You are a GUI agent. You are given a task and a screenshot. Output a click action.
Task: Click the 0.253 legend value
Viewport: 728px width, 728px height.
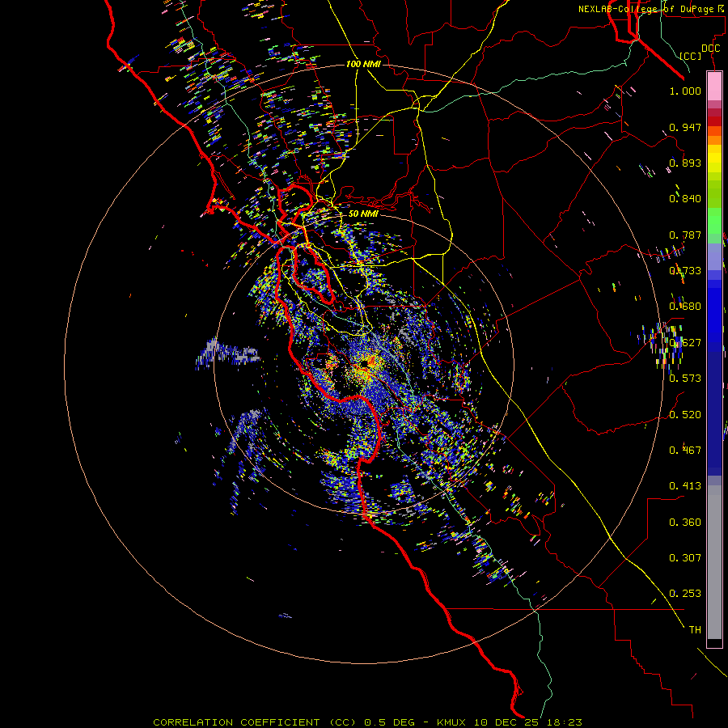coord(685,594)
